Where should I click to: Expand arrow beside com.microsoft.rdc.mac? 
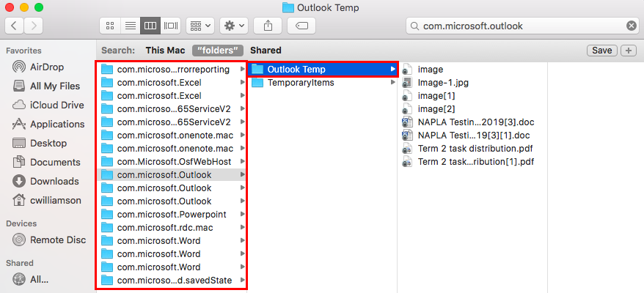pyautogui.click(x=242, y=227)
